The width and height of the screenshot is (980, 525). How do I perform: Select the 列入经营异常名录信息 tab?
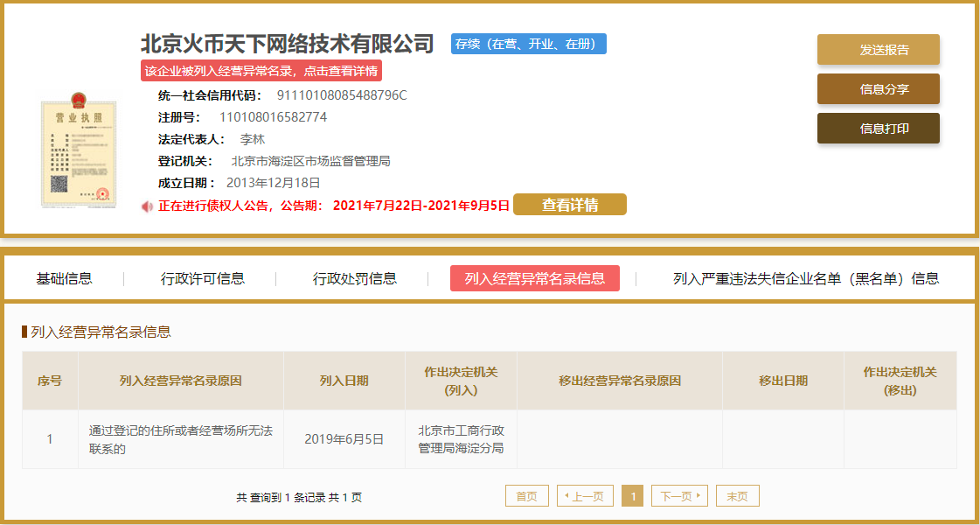534,278
